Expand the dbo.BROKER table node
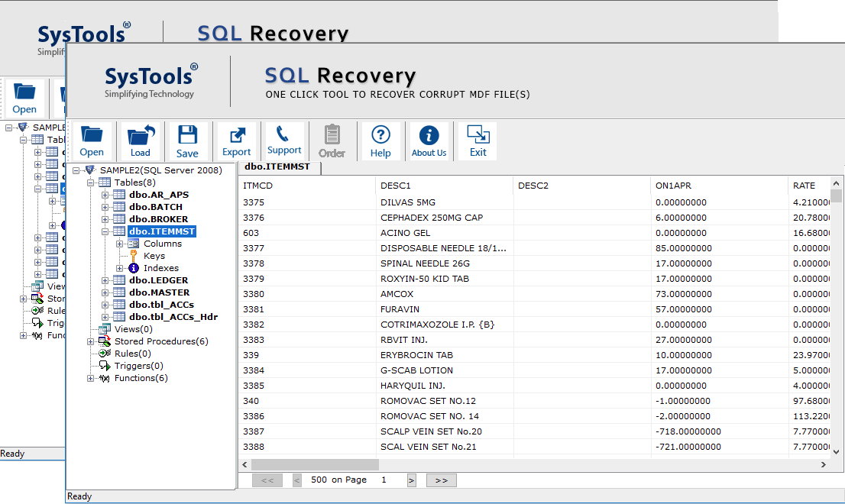The height and width of the screenshot is (504, 845). [x=105, y=220]
